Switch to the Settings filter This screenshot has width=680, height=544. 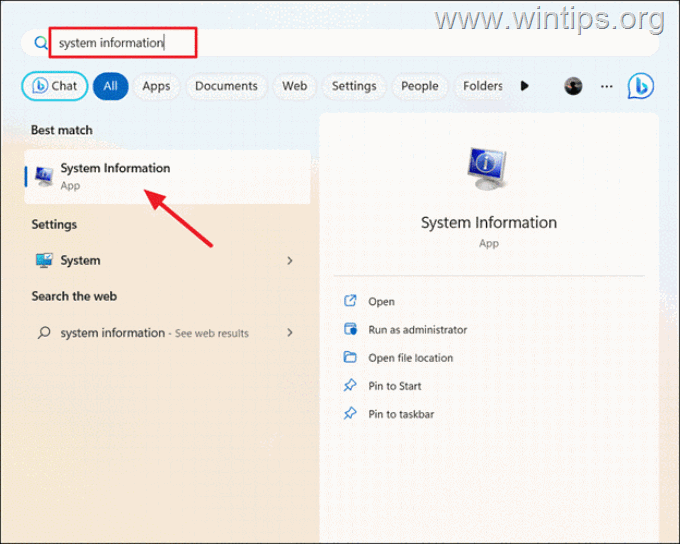click(354, 86)
